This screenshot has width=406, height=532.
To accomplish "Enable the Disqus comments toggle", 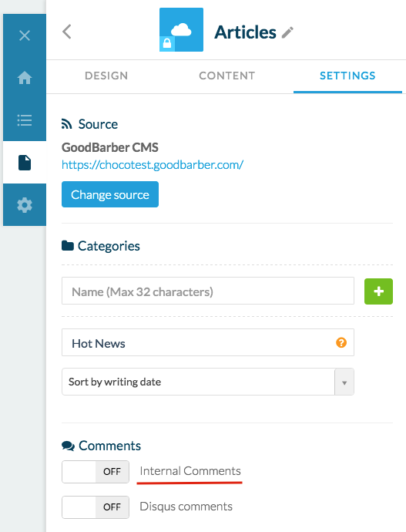I will click(96, 507).
